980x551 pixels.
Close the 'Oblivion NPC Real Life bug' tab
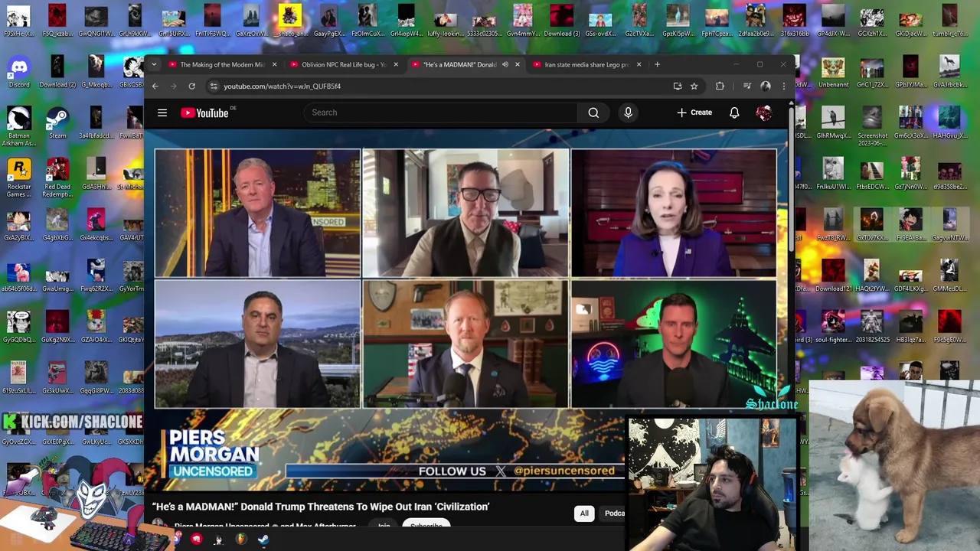[396, 65]
